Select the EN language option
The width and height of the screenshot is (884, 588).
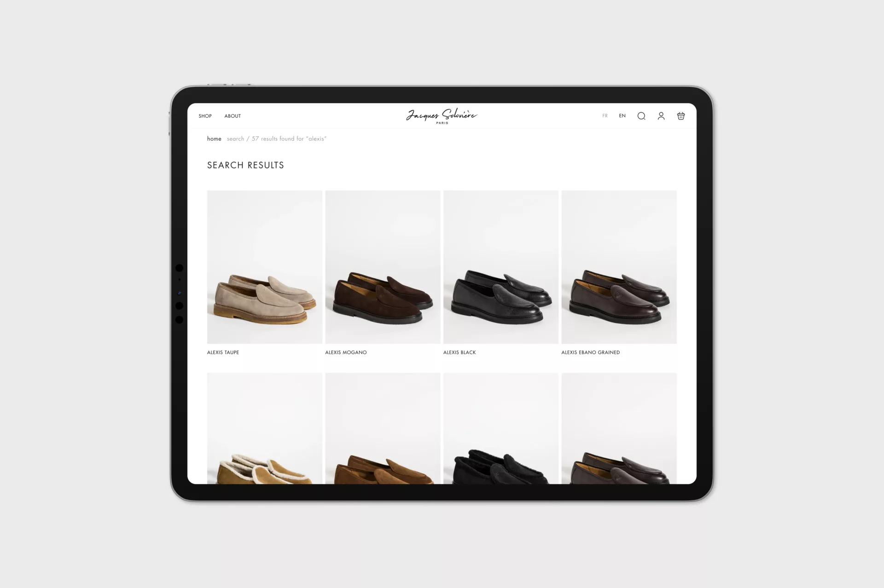coord(622,116)
